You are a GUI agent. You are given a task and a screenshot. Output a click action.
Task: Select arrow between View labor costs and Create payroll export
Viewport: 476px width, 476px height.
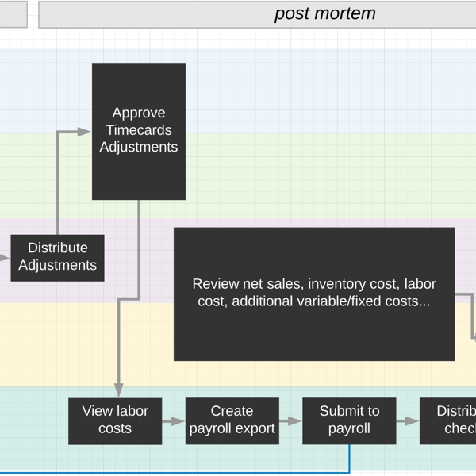pos(173,421)
